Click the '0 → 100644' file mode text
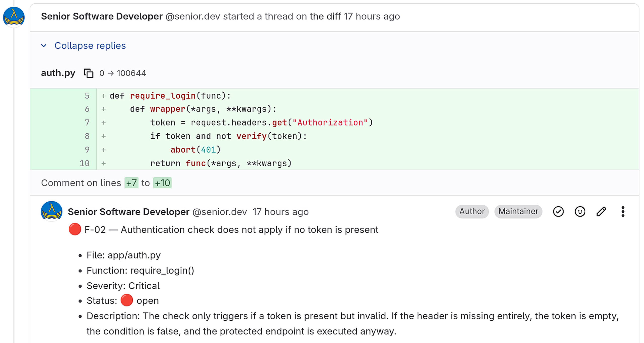 (x=123, y=73)
